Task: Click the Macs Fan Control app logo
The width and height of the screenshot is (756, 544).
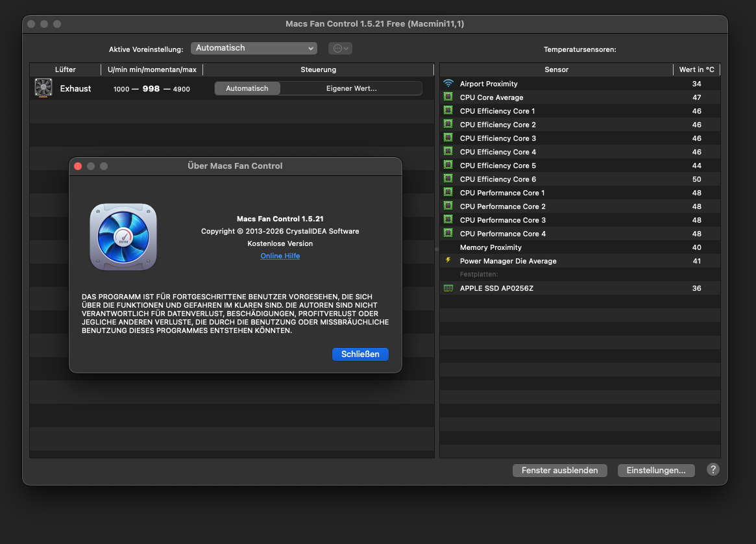Action: (123, 237)
